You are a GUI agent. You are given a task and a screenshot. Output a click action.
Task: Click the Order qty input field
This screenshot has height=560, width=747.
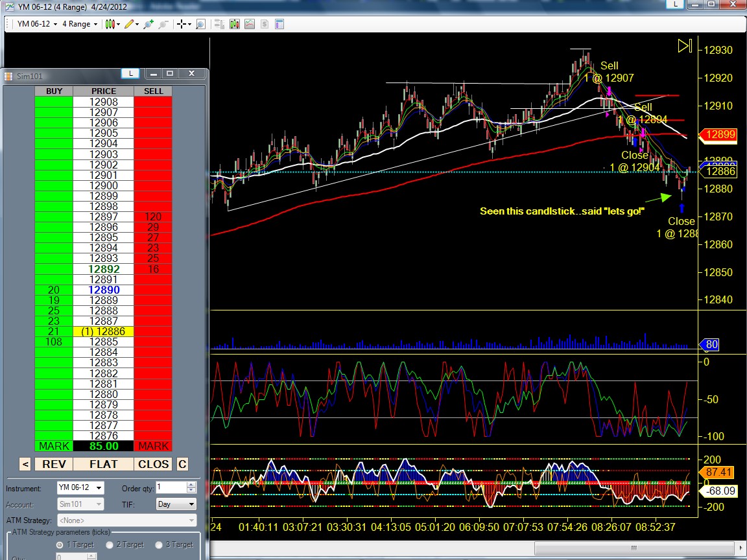(x=171, y=487)
